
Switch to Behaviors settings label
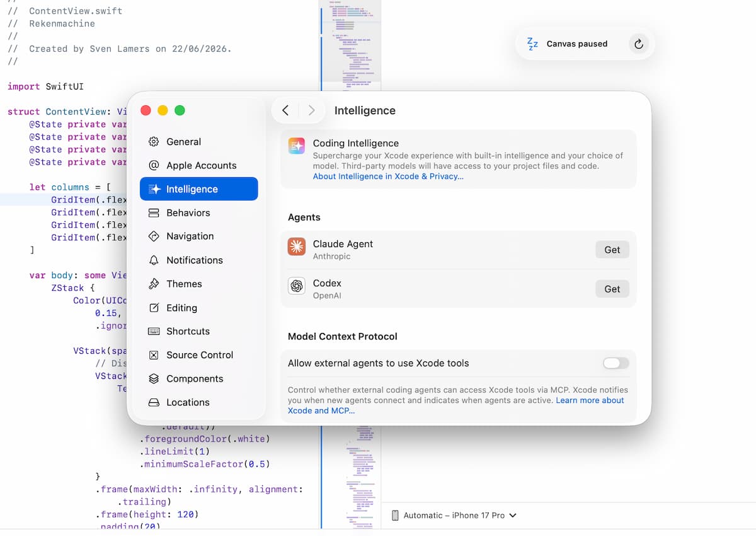coord(188,213)
